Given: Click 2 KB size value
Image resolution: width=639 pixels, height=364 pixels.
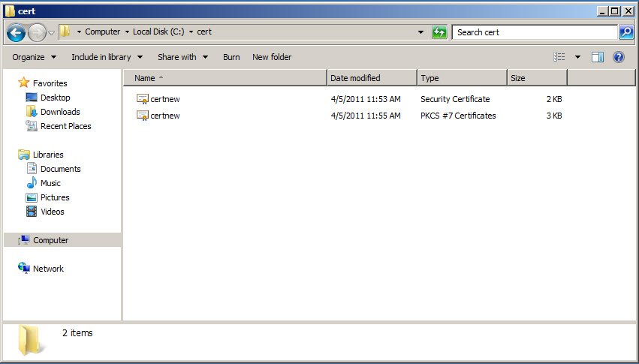Looking at the screenshot, I should coord(554,99).
